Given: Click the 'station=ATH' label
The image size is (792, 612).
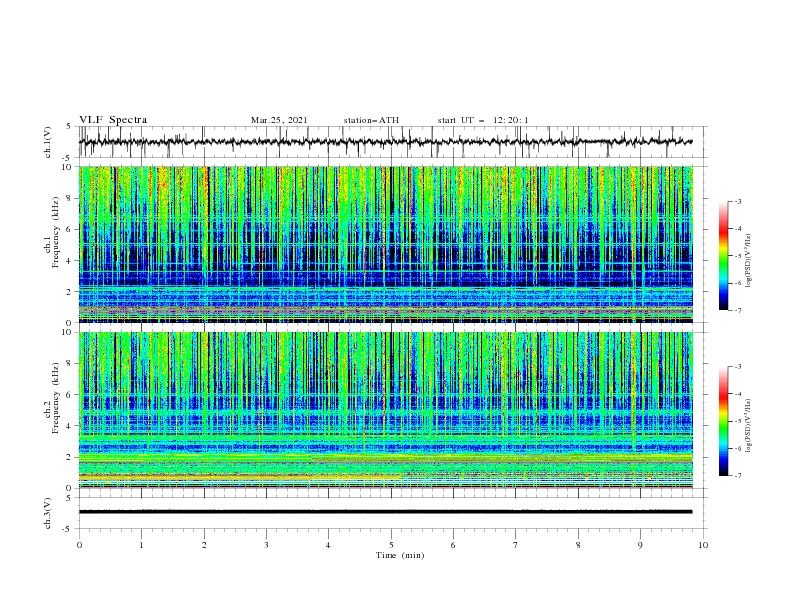Looking at the screenshot, I should click(x=371, y=120).
